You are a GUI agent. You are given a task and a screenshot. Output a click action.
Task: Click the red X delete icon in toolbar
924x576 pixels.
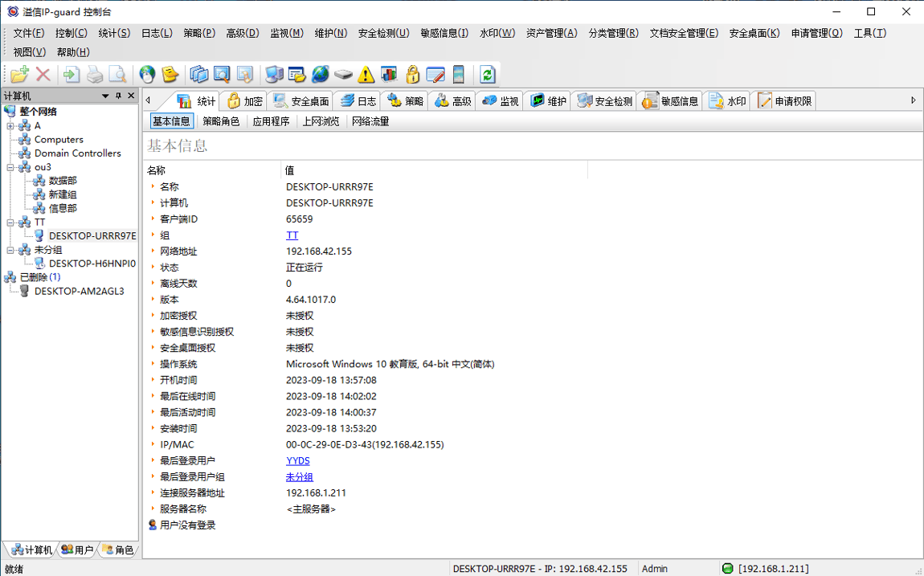click(x=43, y=74)
